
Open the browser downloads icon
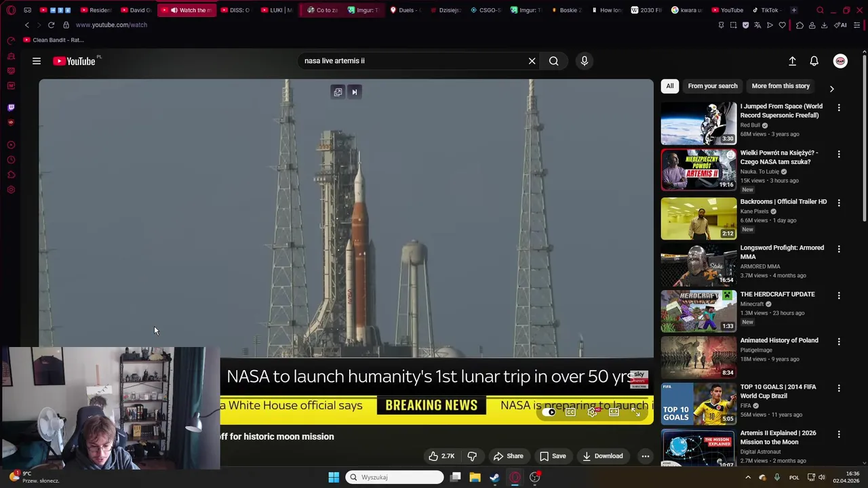[x=824, y=25]
